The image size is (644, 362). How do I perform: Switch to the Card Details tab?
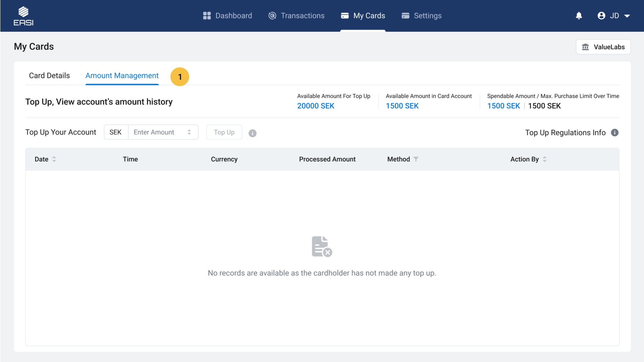coord(49,76)
